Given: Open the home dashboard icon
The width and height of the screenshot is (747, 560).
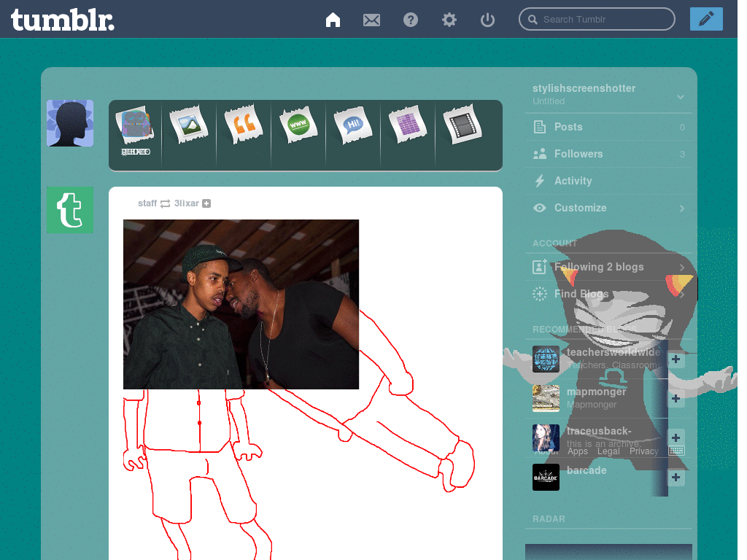Looking at the screenshot, I should point(333,20).
